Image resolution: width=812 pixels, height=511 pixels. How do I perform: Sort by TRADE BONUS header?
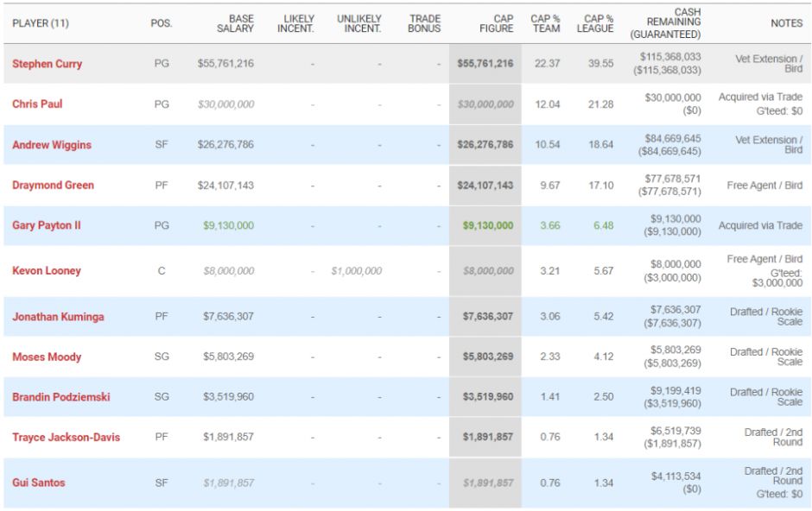pos(424,23)
